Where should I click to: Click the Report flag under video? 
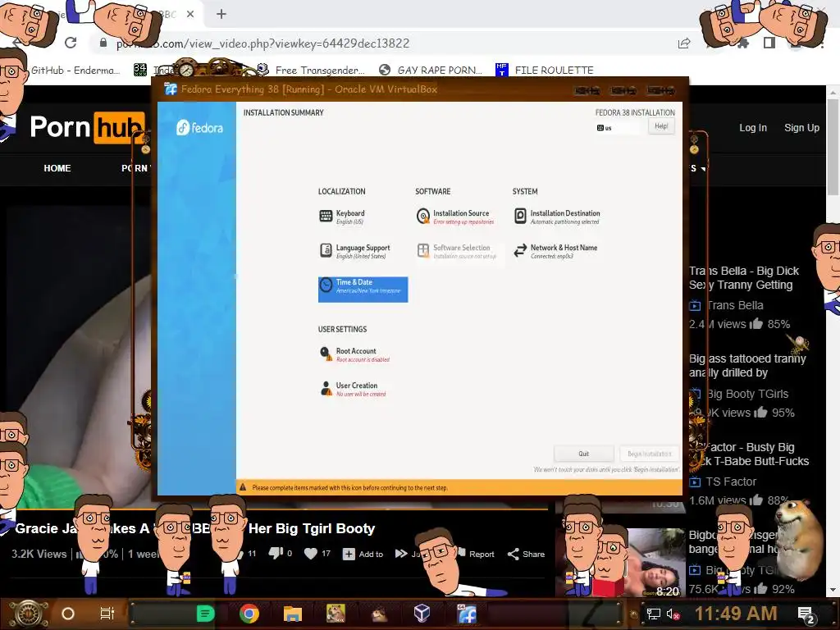476,554
